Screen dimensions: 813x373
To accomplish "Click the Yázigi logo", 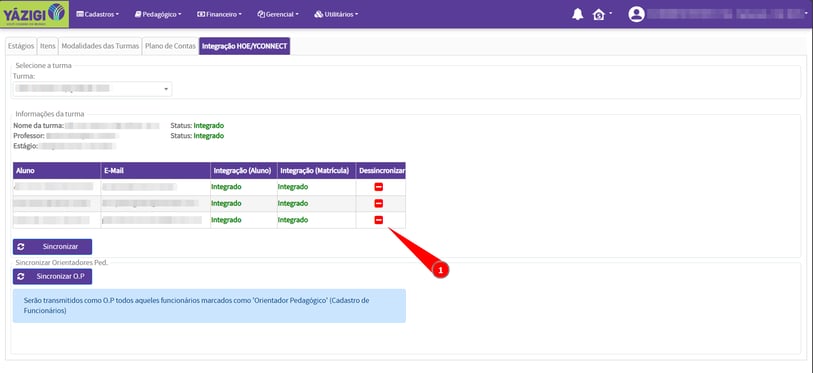I will coord(35,15).
